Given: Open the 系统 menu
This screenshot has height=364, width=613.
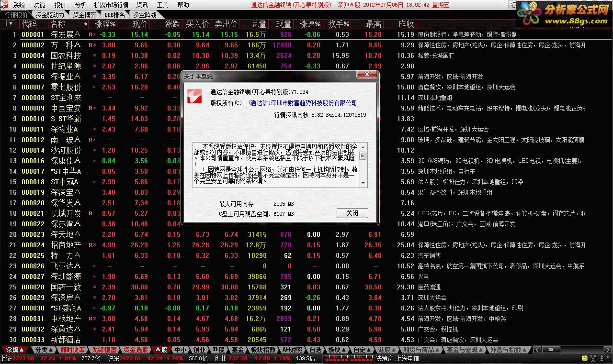Looking at the screenshot, I should 19,5.
